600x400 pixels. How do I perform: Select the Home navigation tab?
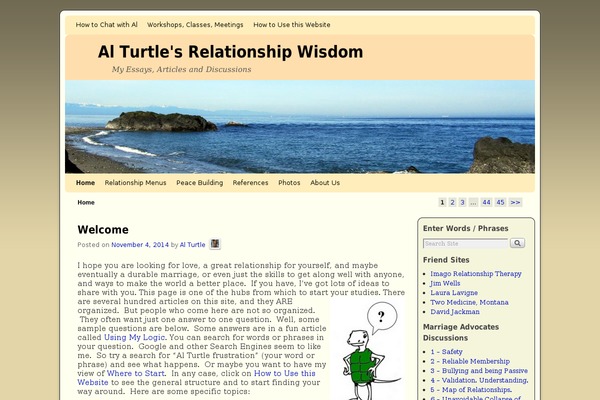pyautogui.click(x=85, y=183)
